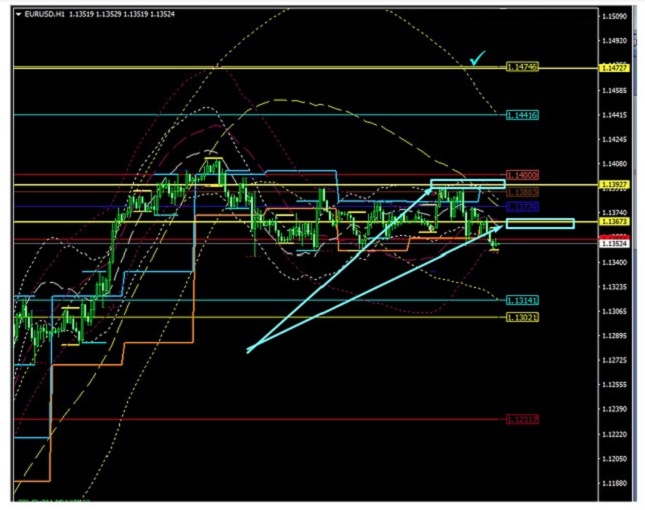Screen dimensions: 645x510
Task: Click the 1.11880 price on the scale
Action: coord(613,483)
